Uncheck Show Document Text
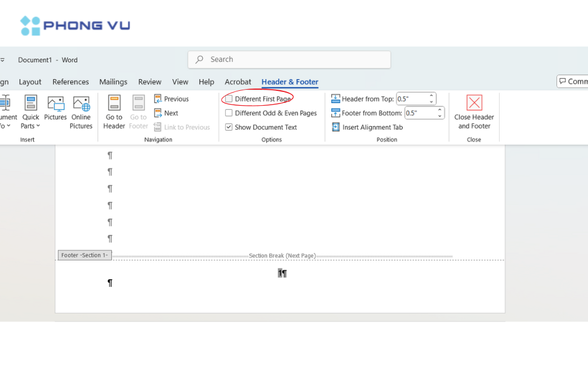Screen dimensions: 588x368 (227, 127)
